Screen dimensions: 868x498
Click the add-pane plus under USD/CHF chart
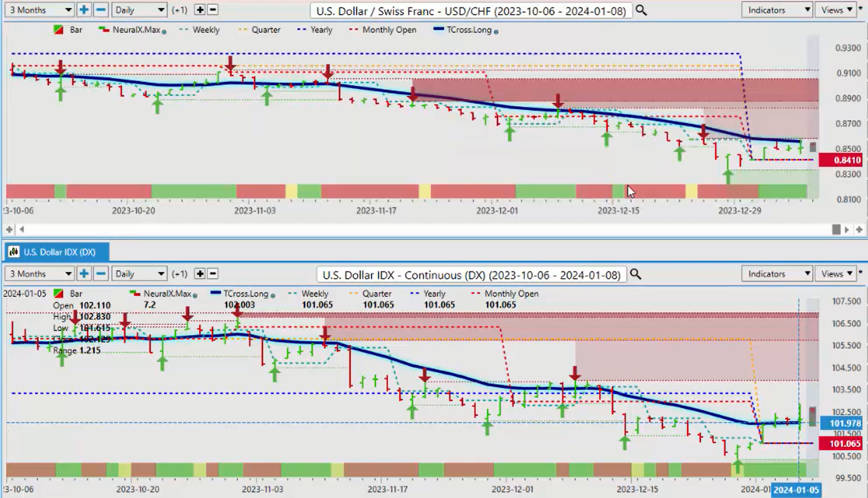[x=9, y=230]
